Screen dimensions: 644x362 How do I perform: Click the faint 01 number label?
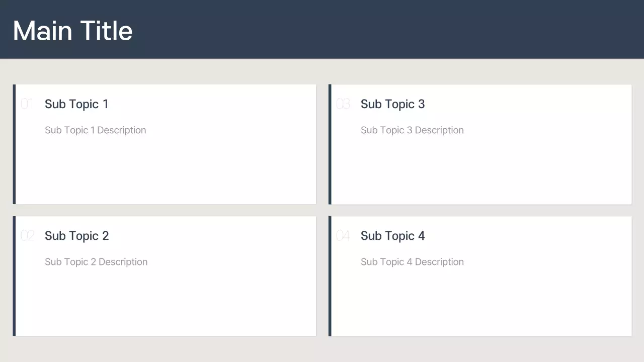click(27, 104)
